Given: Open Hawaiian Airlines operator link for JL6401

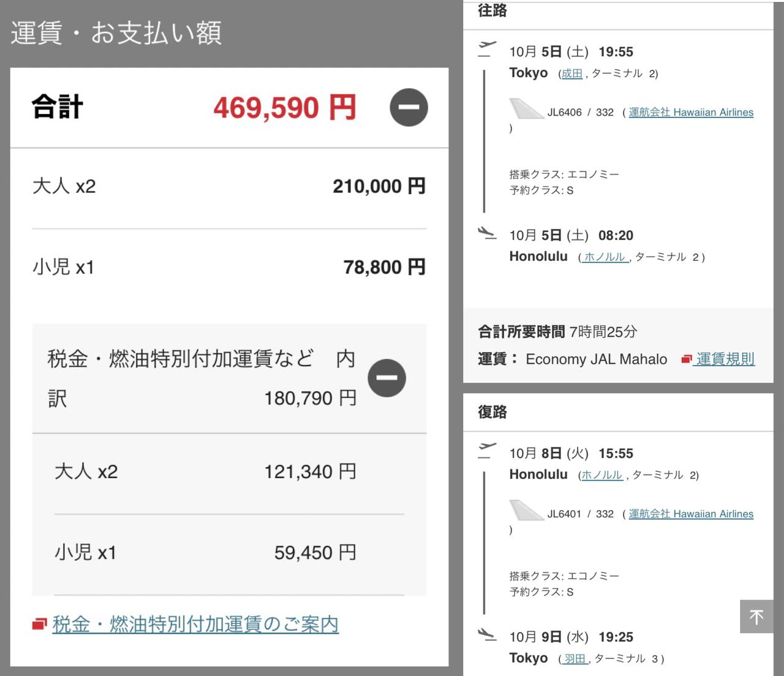Looking at the screenshot, I should tap(691, 514).
